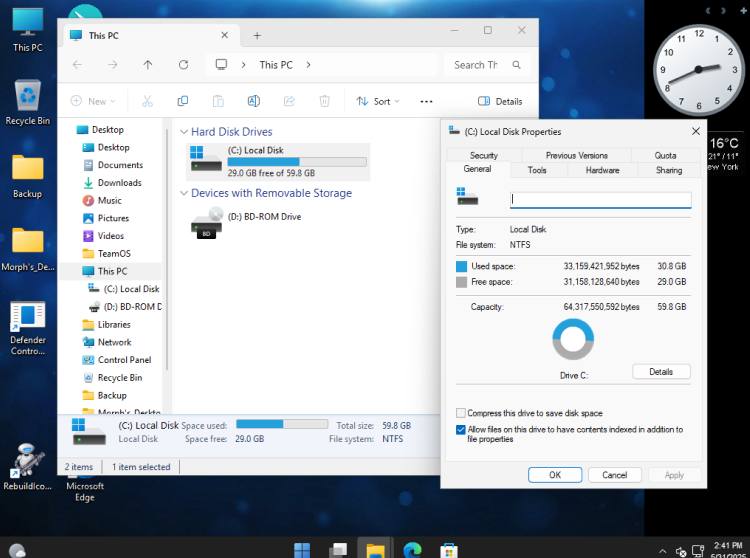Screen dimensions: 750x558
Task: Select TeamOS folder in navigation pane
Action: click(114, 253)
